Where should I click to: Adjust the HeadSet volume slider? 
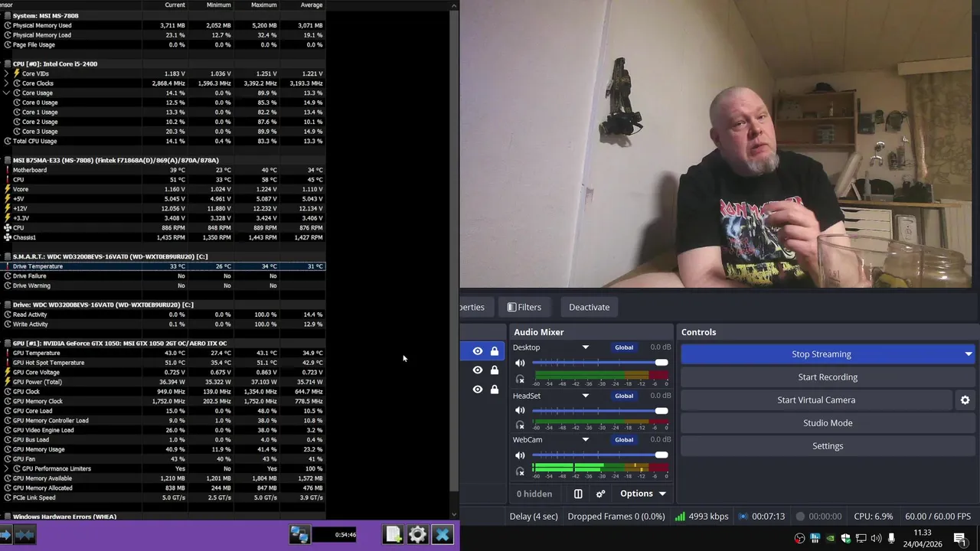point(600,411)
